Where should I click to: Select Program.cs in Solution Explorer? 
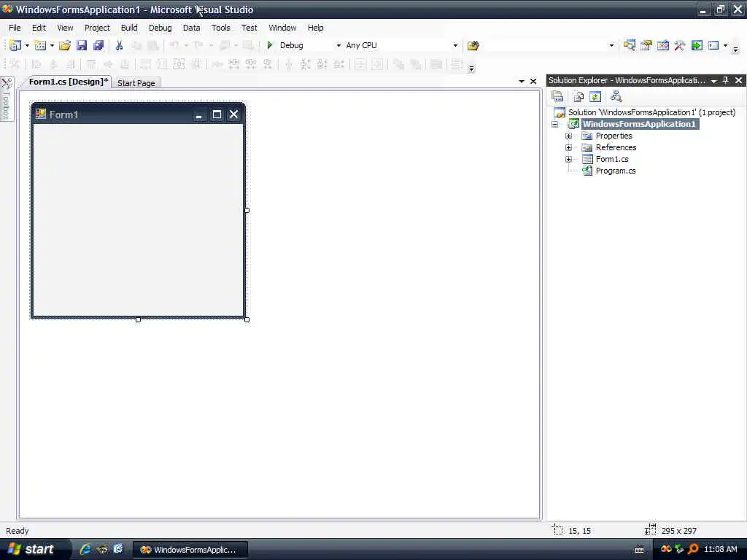click(616, 171)
